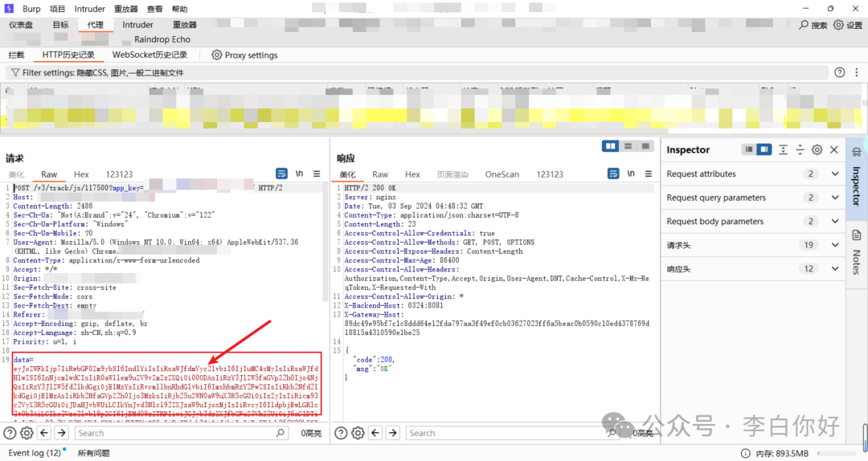Viewport: 868px width, 461px height.
Task: Go to the next response search match
Action: pyautogui.click(x=392, y=433)
